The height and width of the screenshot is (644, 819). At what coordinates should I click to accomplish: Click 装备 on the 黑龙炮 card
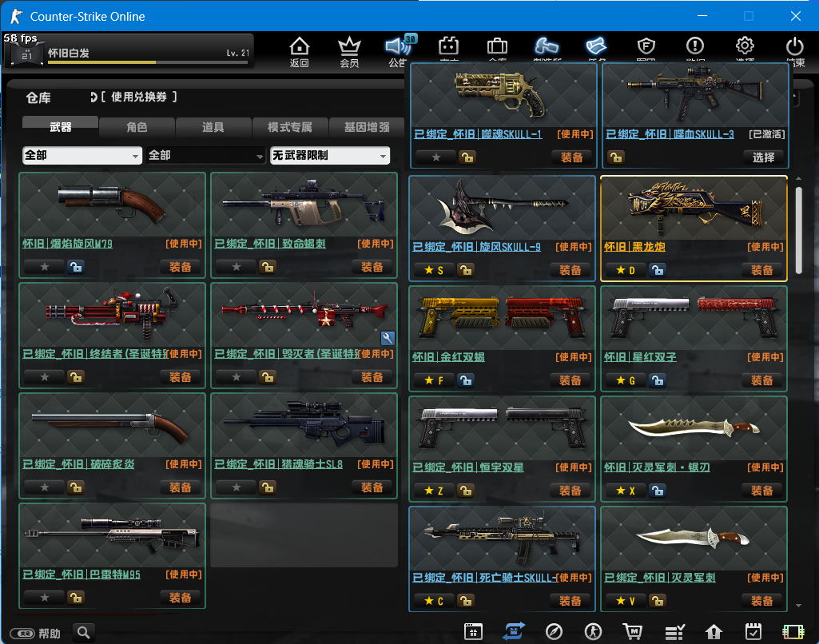[761, 270]
